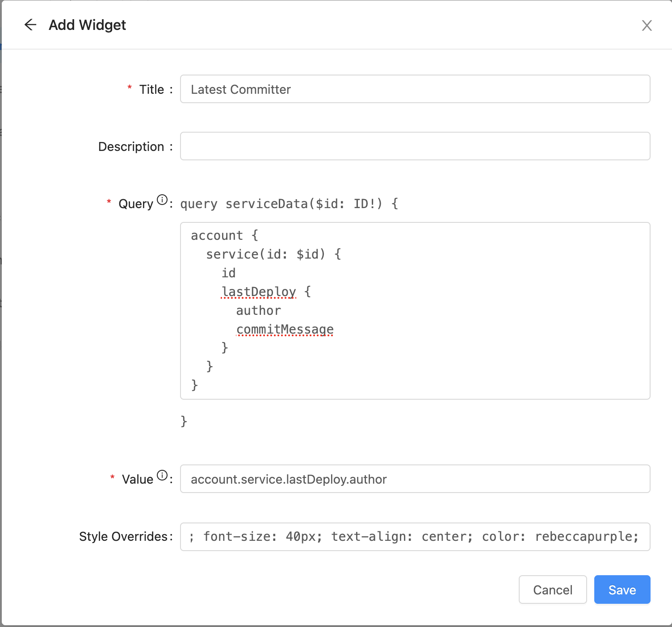Click the 'account {' line in editor
This screenshot has width=672, height=627.
click(x=224, y=235)
